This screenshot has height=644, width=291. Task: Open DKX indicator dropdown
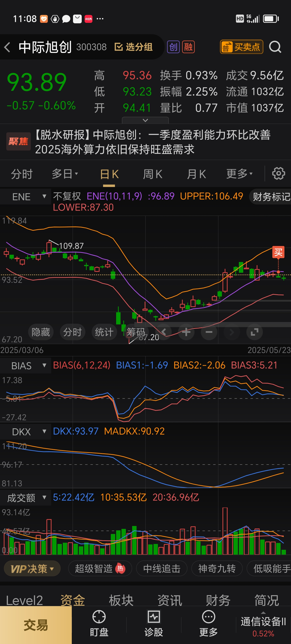[25, 432]
